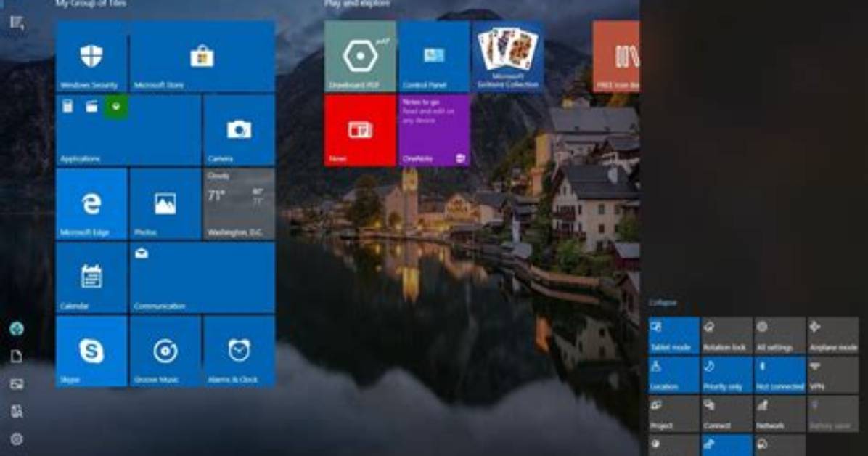
Task: Toggle the Battery saver quick action
Action: 833,415
